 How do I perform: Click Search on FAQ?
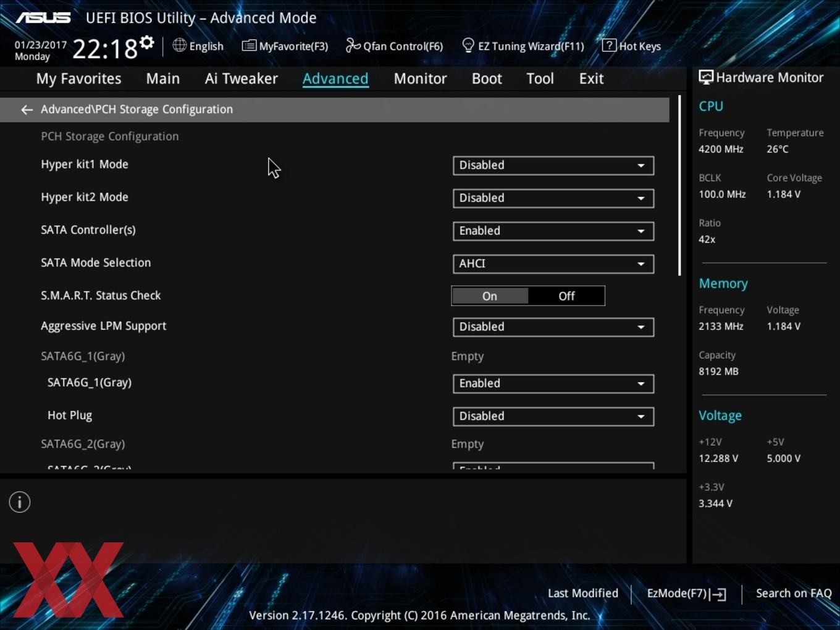tap(794, 593)
